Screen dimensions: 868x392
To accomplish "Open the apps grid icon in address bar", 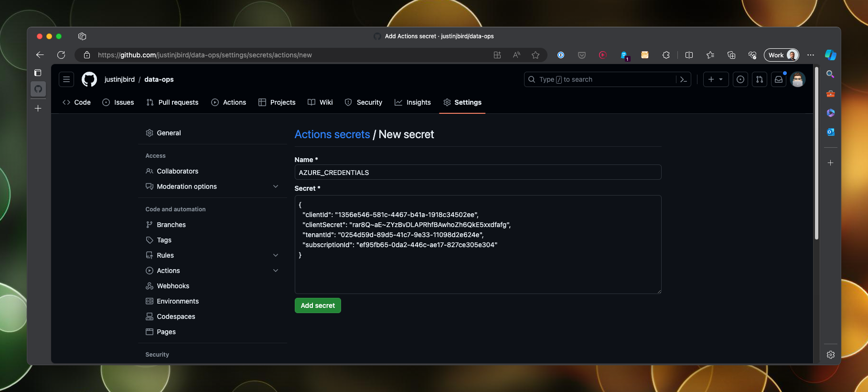I will coord(497,55).
